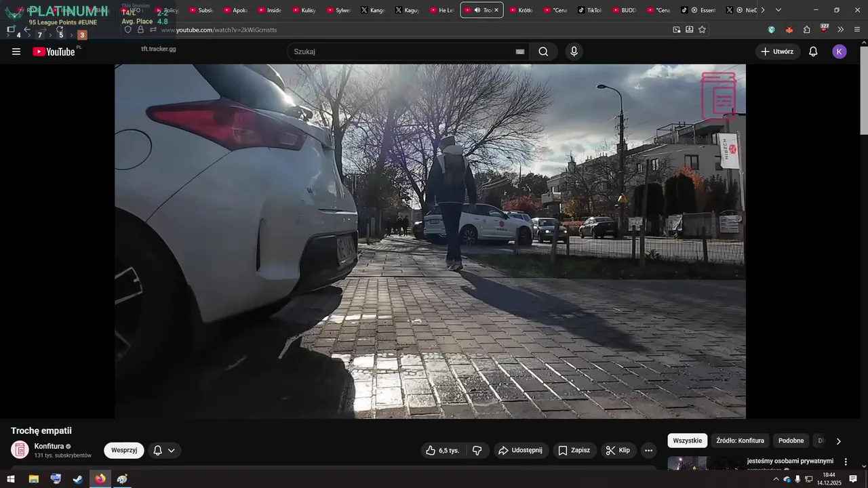Open Firefox from the taskbar
Viewport: 868px width, 488px height.
tap(100, 479)
